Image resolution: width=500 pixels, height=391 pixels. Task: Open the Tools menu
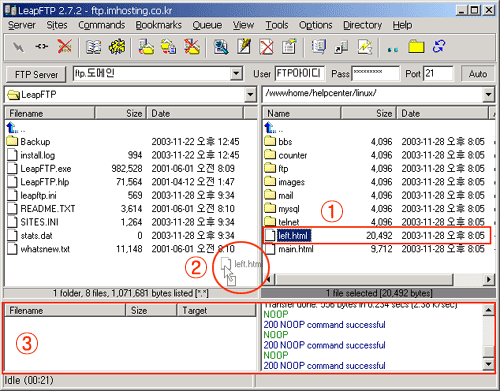coord(277,25)
